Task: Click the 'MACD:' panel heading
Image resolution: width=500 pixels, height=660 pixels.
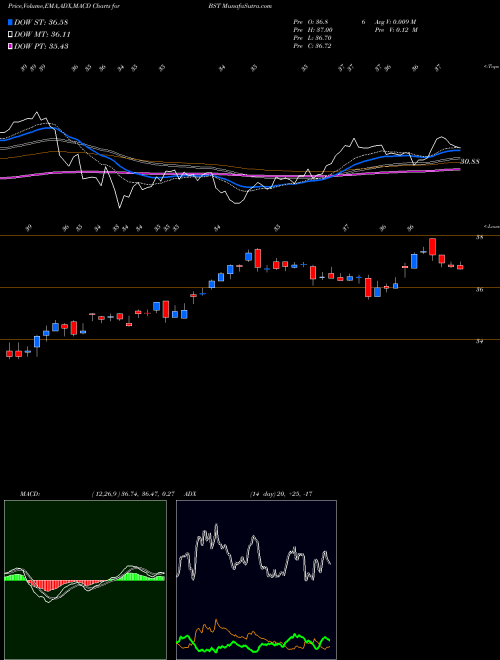Action: point(29,494)
